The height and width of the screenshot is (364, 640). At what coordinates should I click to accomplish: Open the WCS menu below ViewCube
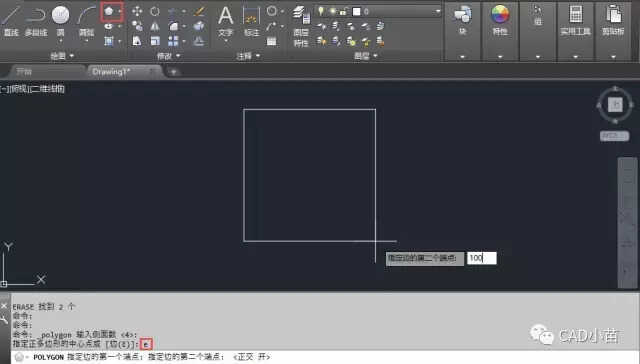point(614,136)
